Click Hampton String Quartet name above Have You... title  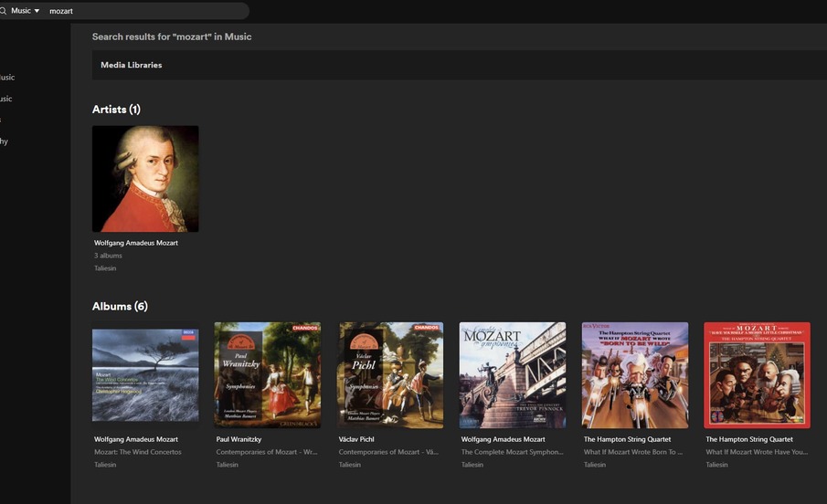(x=749, y=439)
